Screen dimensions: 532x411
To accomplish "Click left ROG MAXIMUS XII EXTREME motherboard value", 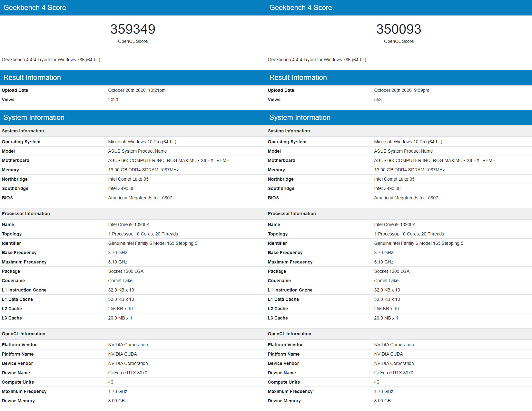I will [x=169, y=160].
